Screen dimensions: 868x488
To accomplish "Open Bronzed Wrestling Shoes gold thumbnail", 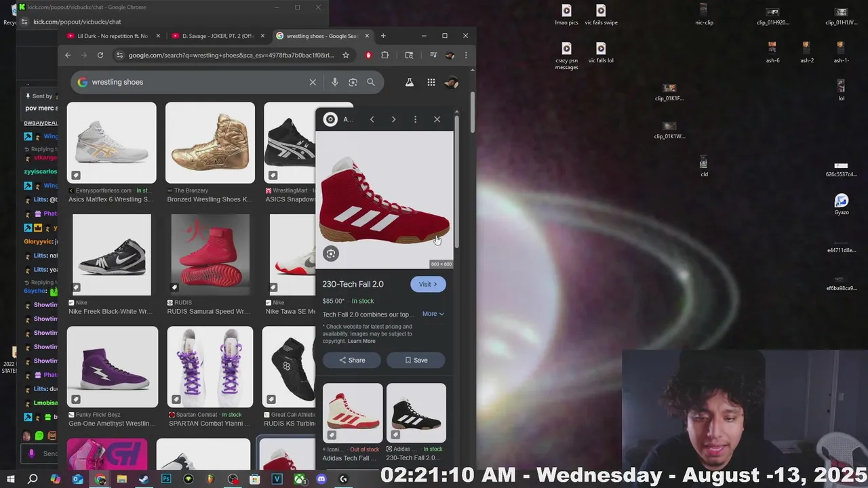I will (210, 142).
